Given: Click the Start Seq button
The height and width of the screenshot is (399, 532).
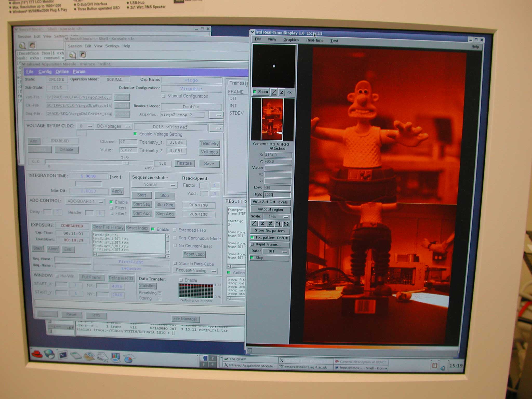Looking at the screenshot, I should coord(142,204).
